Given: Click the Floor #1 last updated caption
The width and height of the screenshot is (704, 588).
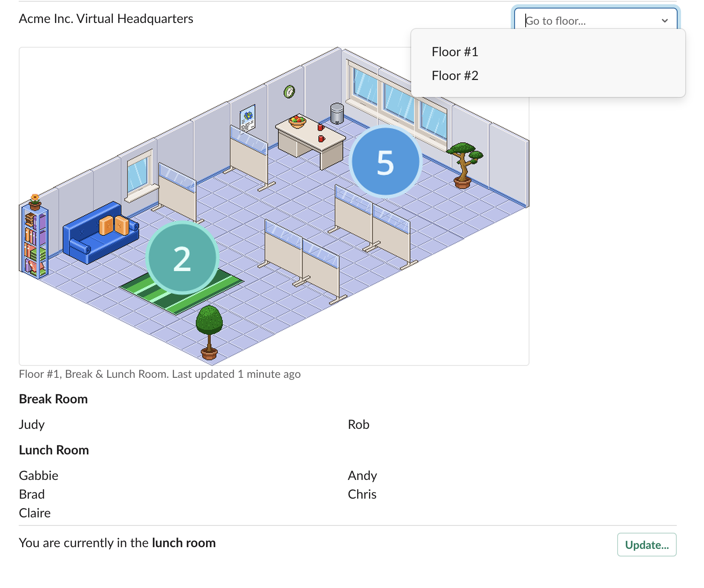Looking at the screenshot, I should (x=160, y=374).
